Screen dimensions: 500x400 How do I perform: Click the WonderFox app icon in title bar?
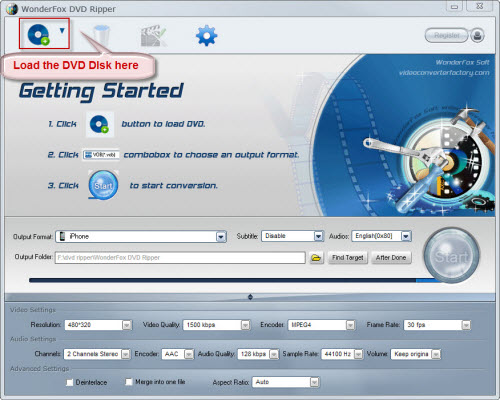tap(12, 9)
